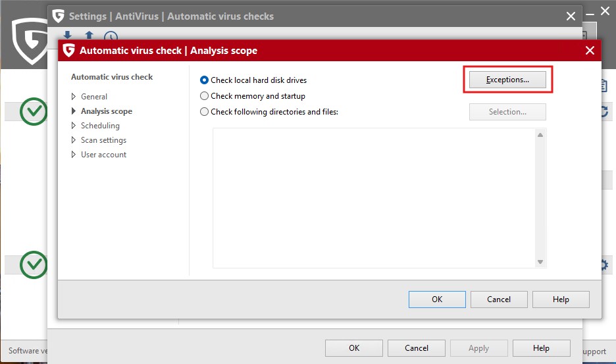This screenshot has height=364, width=616.
Task: Open the User account section
Action: point(104,155)
